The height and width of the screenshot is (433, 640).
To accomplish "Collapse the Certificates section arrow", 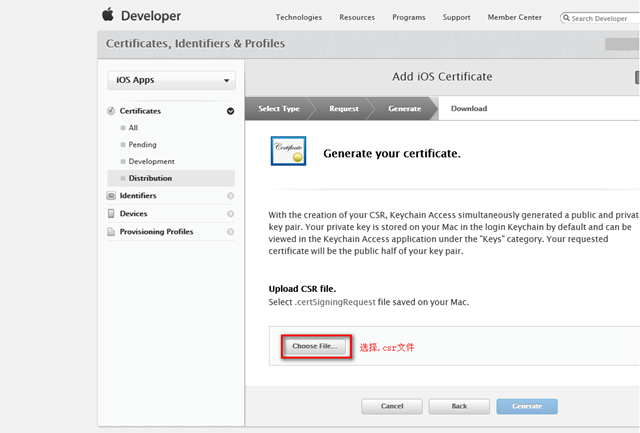I will 230,111.
